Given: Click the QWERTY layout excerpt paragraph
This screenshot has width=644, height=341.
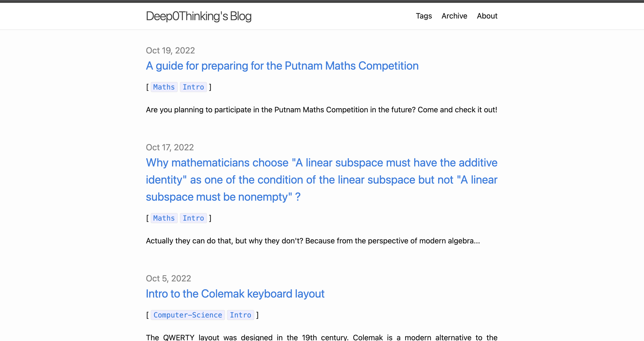Looking at the screenshot, I should [322, 337].
